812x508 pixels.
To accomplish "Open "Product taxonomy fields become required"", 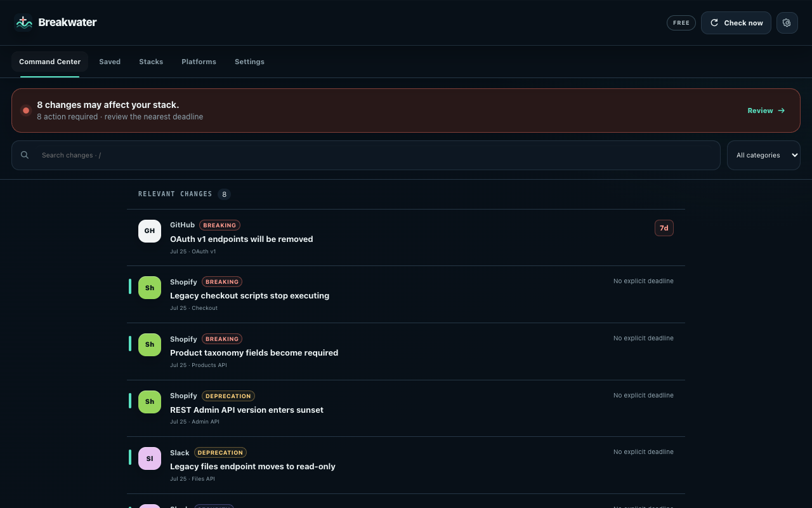I will (254, 353).
